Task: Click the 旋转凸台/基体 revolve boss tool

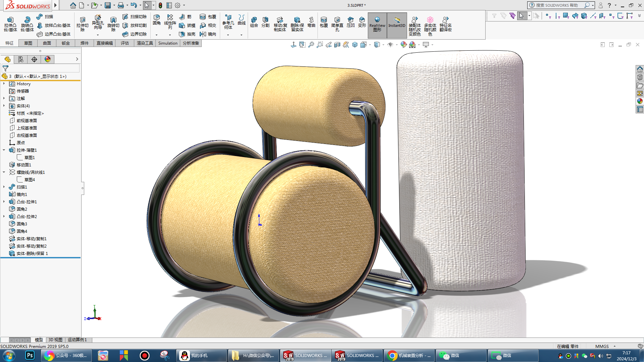Action: coord(27,24)
